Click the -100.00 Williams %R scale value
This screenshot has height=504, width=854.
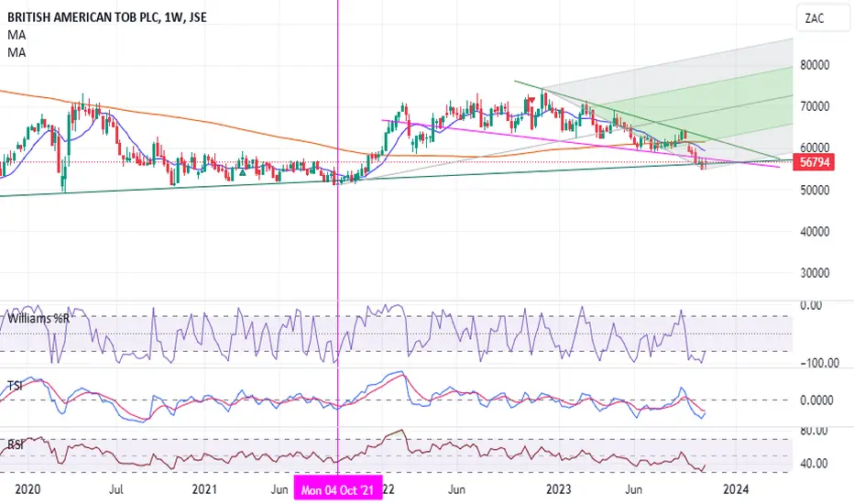point(820,363)
